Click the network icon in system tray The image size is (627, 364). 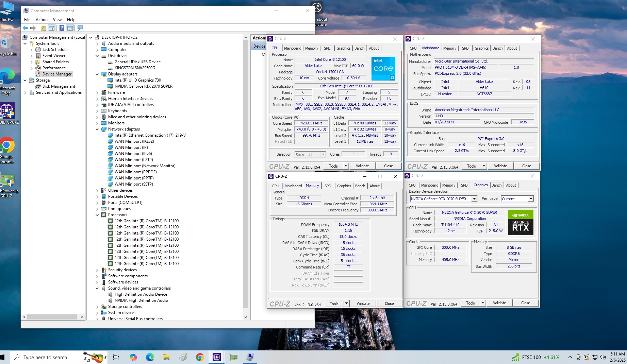[595, 357]
